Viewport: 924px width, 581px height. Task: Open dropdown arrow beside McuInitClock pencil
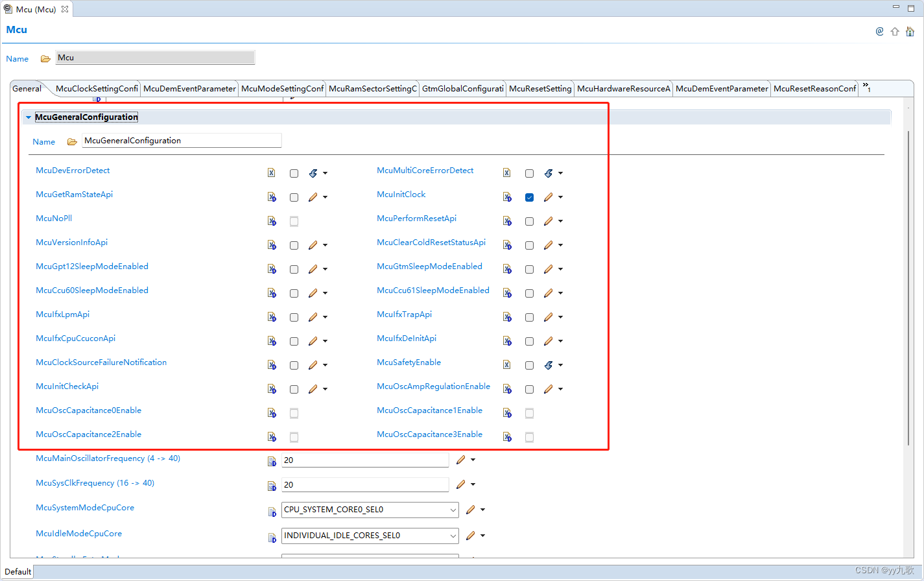(560, 197)
